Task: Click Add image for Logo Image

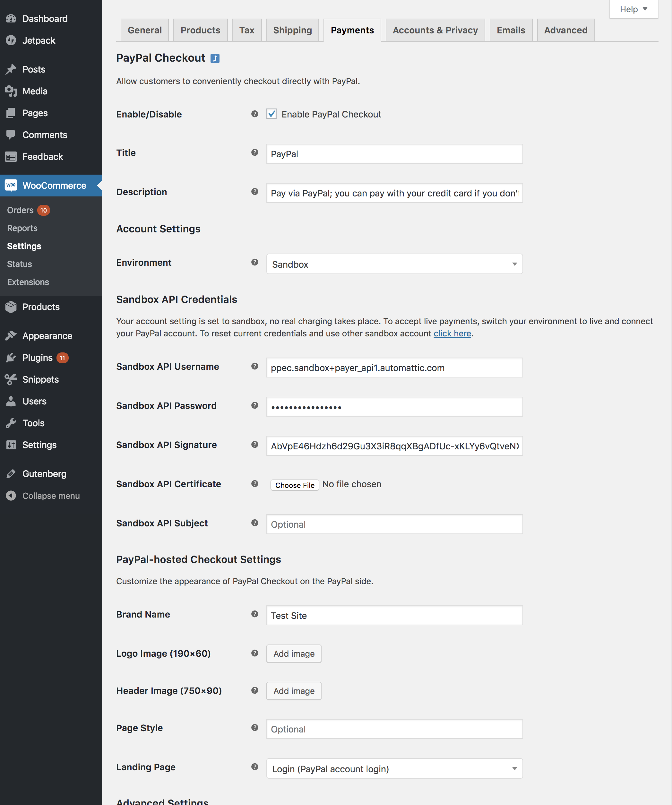Action: coord(294,654)
